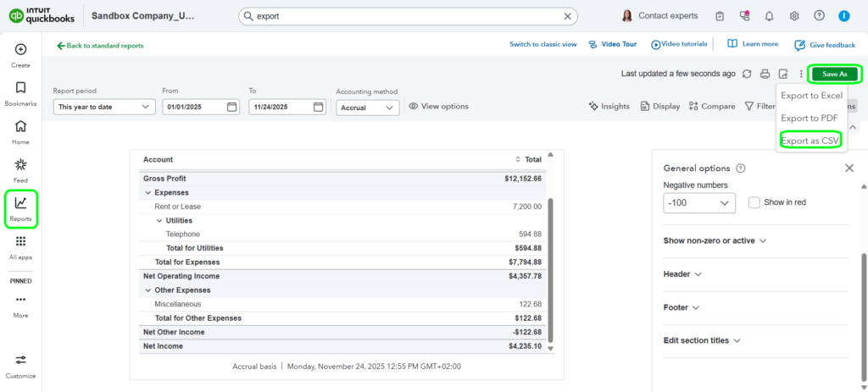The height and width of the screenshot is (392, 868).
Task: Open the To date calendar picker
Action: coord(319,107)
